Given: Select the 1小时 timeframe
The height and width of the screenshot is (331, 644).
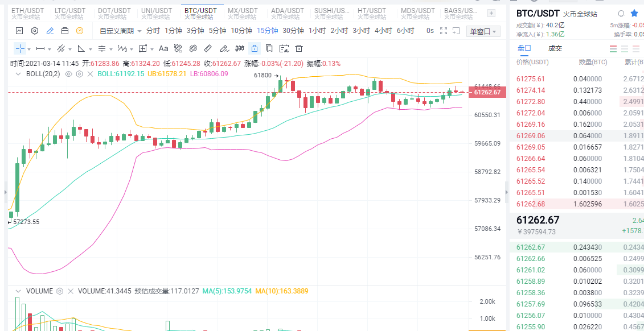Looking at the screenshot, I should (317, 31).
